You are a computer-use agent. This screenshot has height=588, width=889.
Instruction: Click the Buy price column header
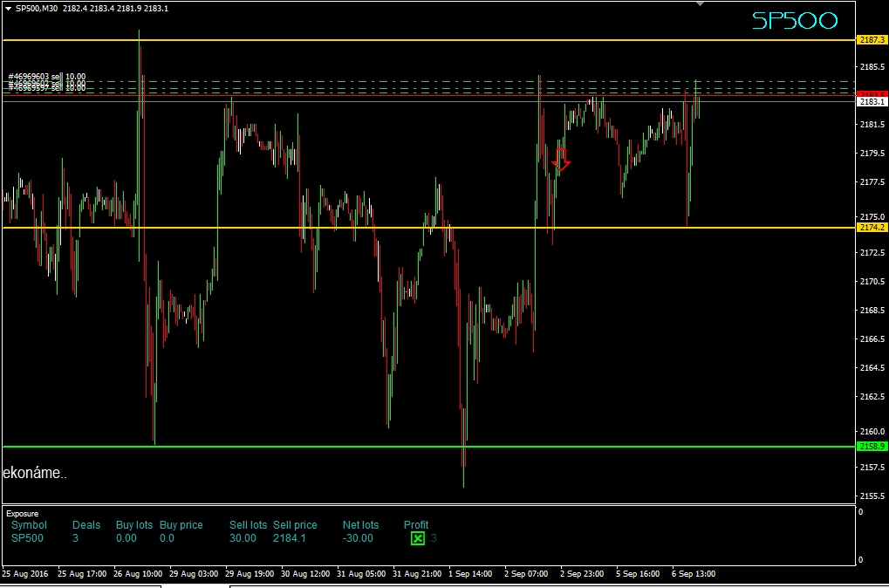click(181, 525)
